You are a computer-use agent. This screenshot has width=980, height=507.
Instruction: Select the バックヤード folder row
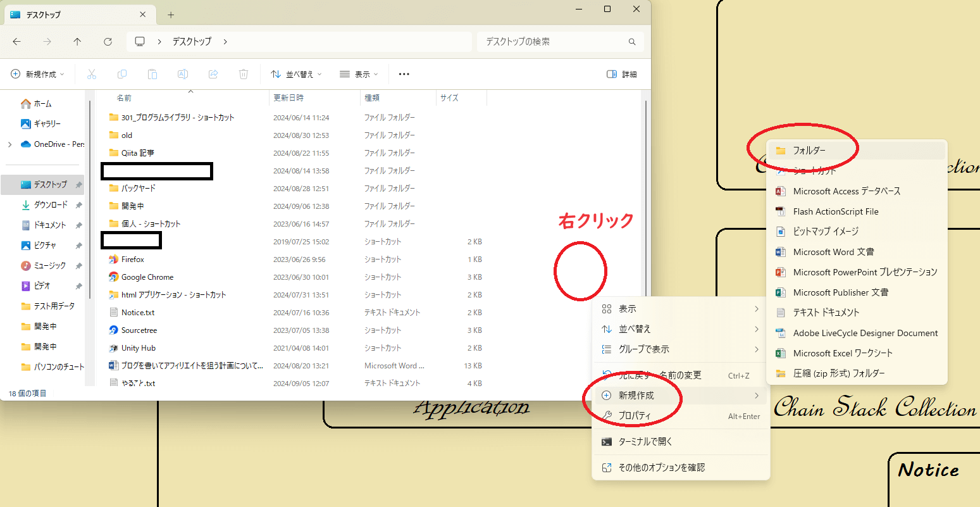click(294, 189)
